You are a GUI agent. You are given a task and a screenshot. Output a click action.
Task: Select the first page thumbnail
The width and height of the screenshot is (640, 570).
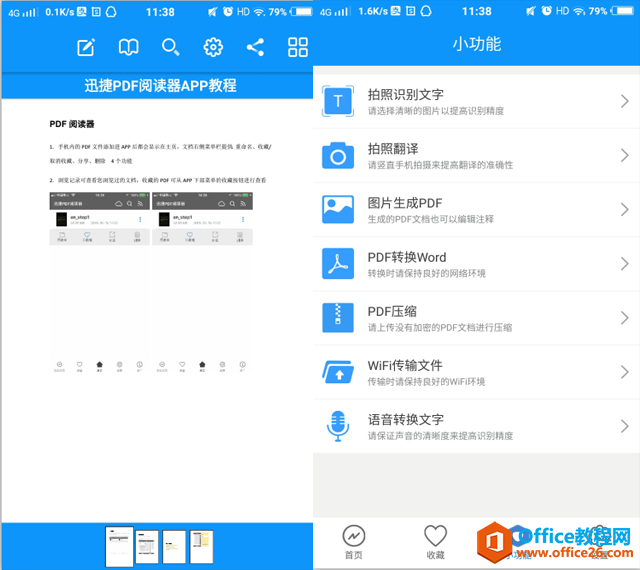pyautogui.click(x=119, y=547)
